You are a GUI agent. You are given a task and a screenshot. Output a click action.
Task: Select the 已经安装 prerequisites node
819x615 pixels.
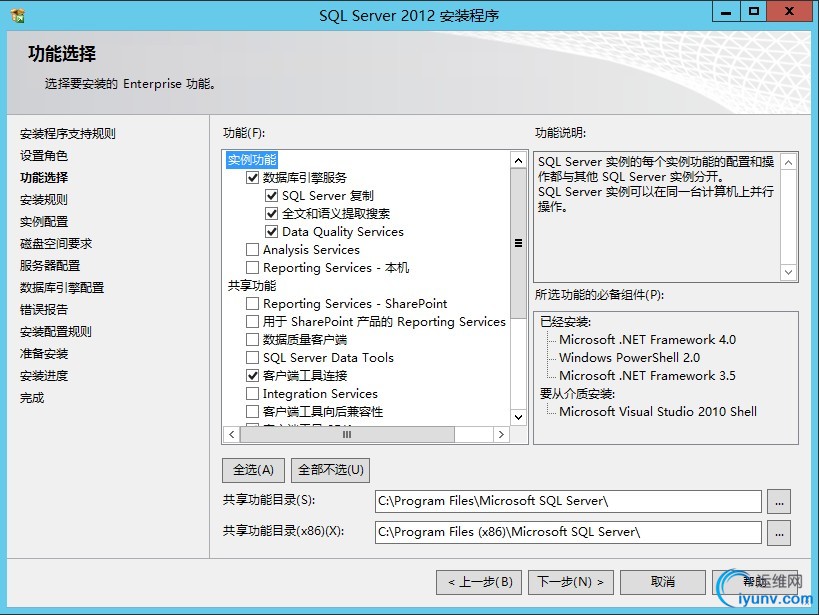coord(565,322)
